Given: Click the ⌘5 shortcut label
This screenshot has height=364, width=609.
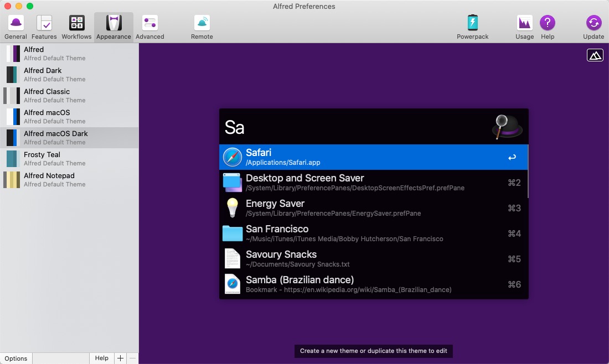Looking at the screenshot, I should click(514, 259).
